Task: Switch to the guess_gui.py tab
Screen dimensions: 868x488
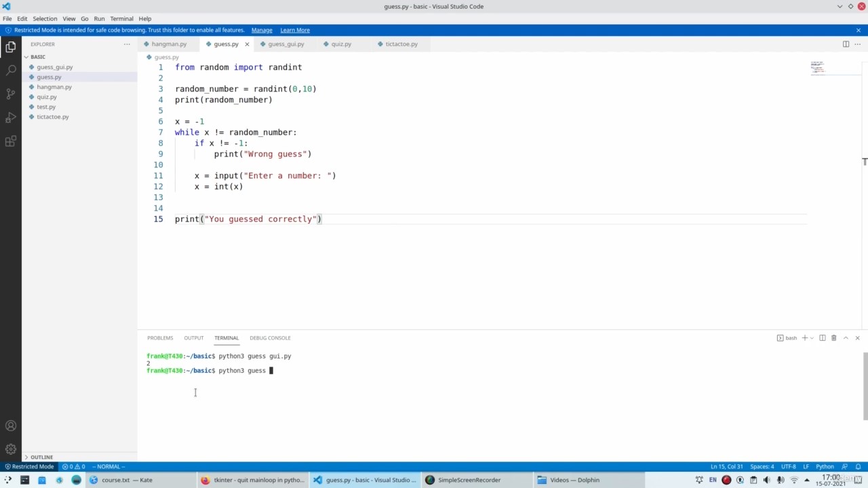Action: tap(285, 44)
